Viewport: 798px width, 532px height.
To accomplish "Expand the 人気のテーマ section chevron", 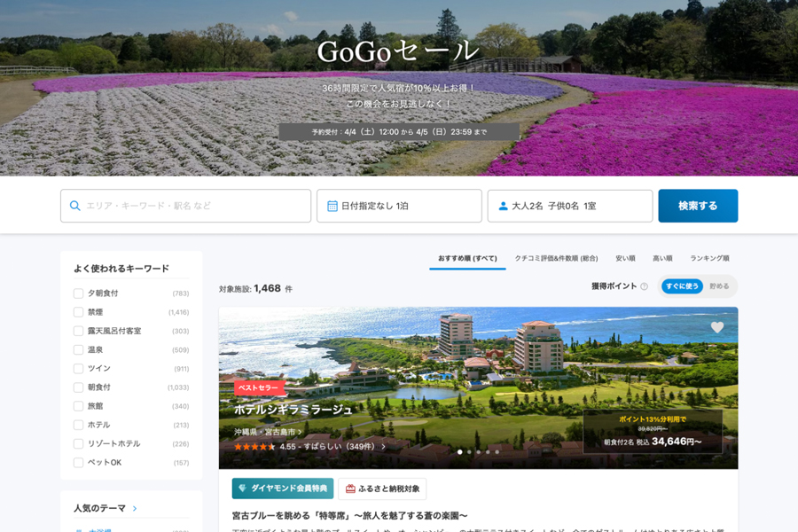I will (136, 506).
